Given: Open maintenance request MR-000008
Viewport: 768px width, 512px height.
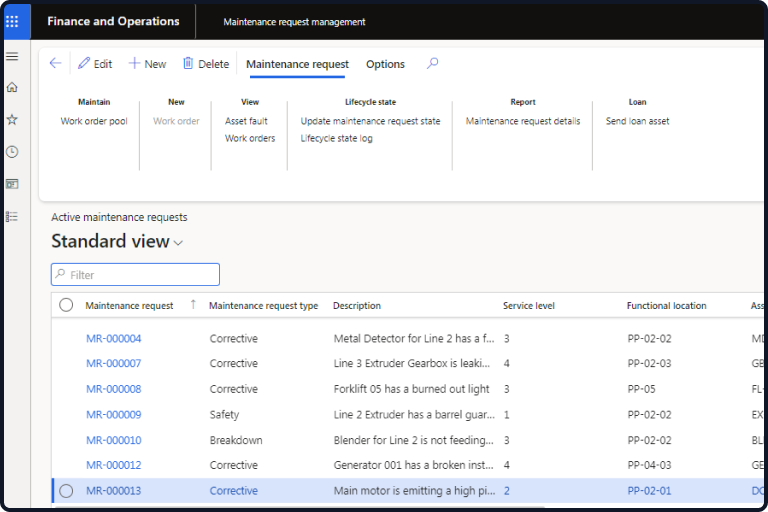Looking at the screenshot, I should (114, 389).
